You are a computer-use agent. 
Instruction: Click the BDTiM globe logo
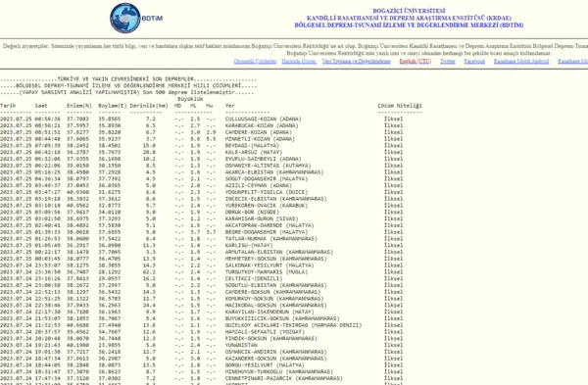pos(125,18)
